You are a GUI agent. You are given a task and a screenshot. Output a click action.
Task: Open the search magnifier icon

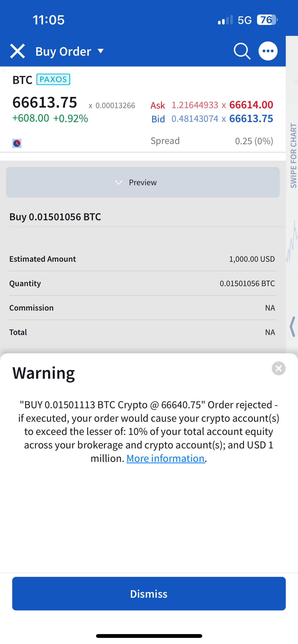(242, 51)
